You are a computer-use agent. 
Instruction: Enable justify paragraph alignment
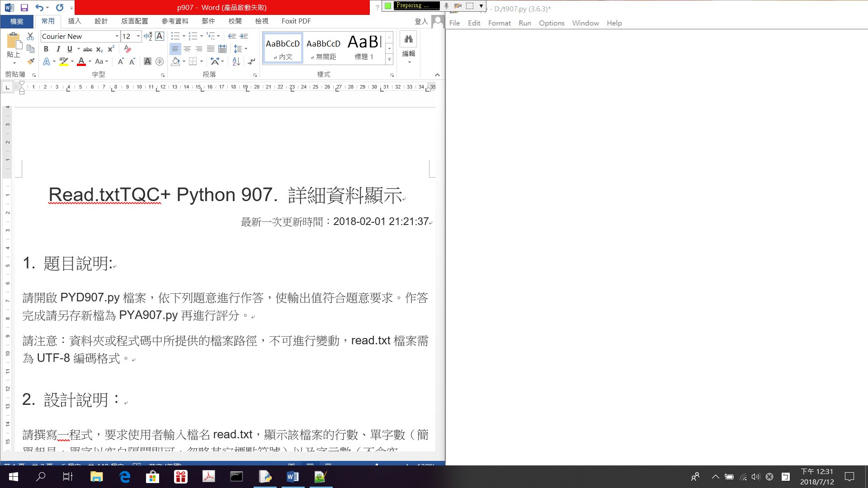(x=211, y=49)
